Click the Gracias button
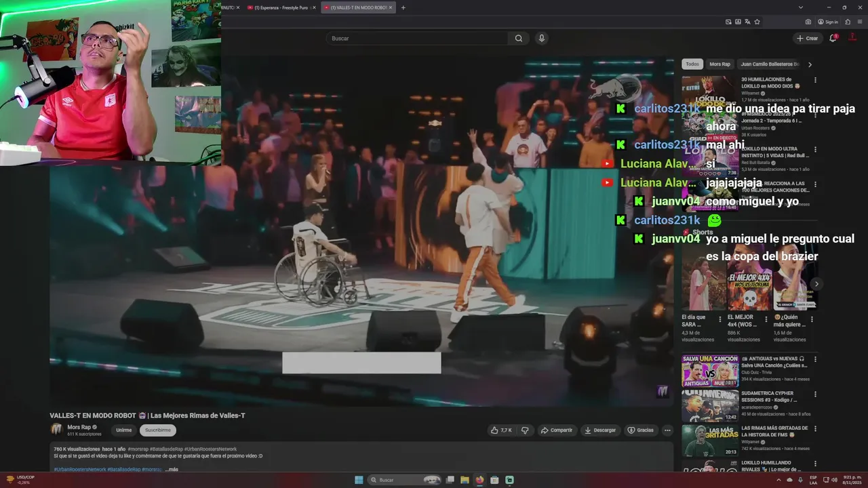 coord(641,430)
